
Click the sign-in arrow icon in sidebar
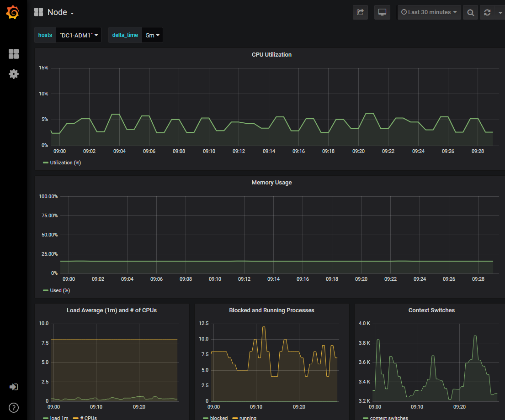(x=14, y=387)
